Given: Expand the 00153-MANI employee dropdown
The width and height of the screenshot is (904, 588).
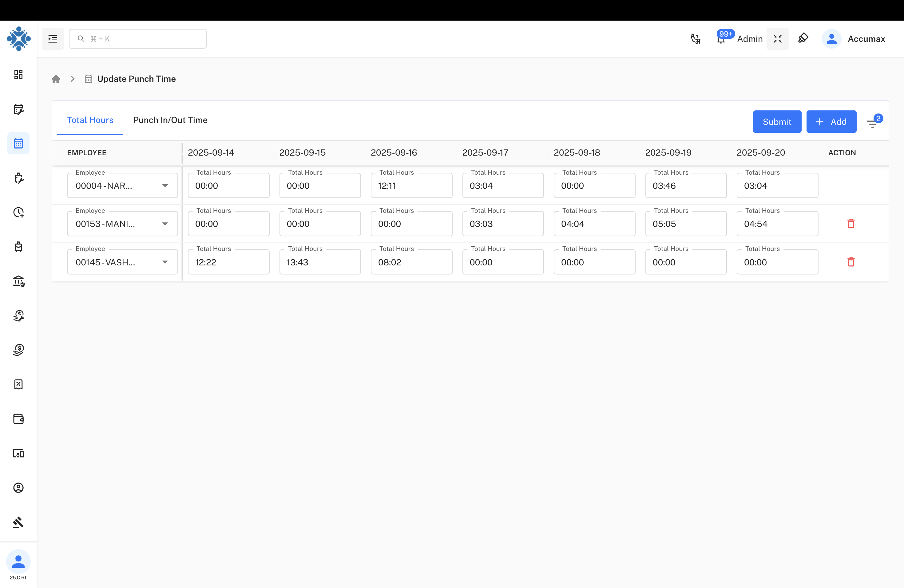Looking at the screenshot, I should pos(165,224).
